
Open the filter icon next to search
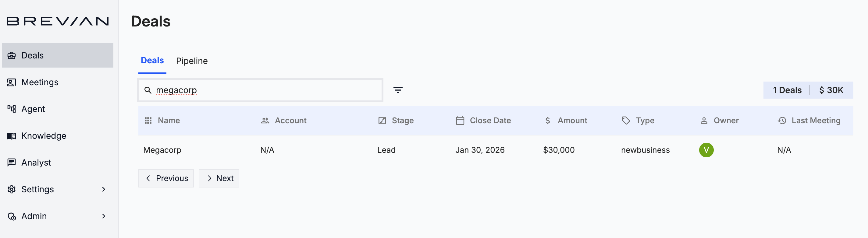(398, 90)
